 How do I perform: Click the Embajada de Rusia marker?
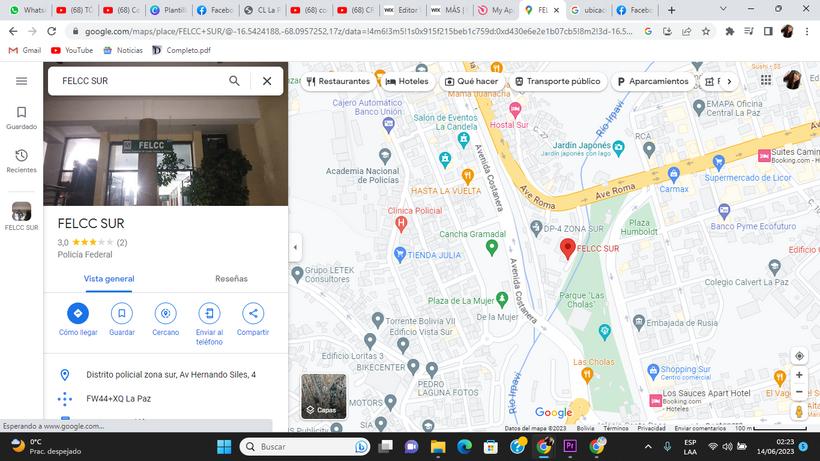(x=639, y=322)
